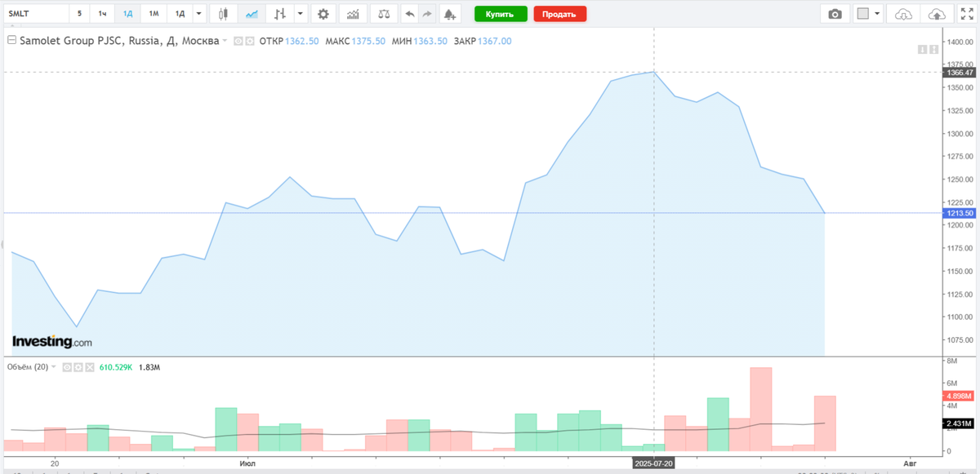This screenshot has width=980, height=474.
Task: Expand the Samolet Group title dropdown arrow
Action: (226, 41)
